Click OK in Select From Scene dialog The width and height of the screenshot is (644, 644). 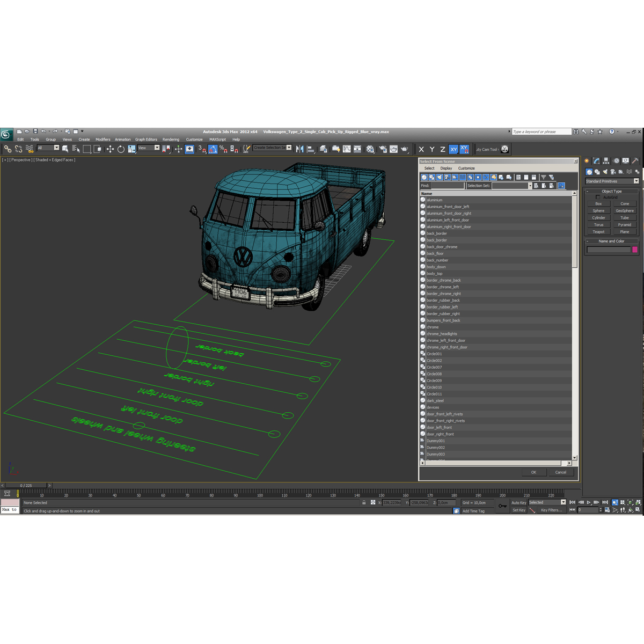pyautogui.click(x=533, y=472)
